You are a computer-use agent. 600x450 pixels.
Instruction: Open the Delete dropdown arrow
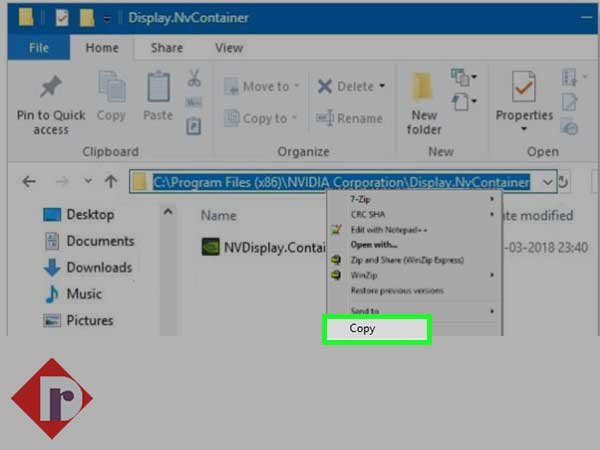[x=382, y=86]
